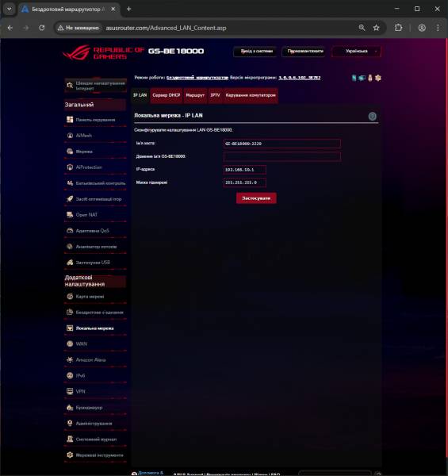Screen dimensions: 448x476
Task: Open the traffic analyzer item (Аналізатор потоків)
Action: point(95,247)
